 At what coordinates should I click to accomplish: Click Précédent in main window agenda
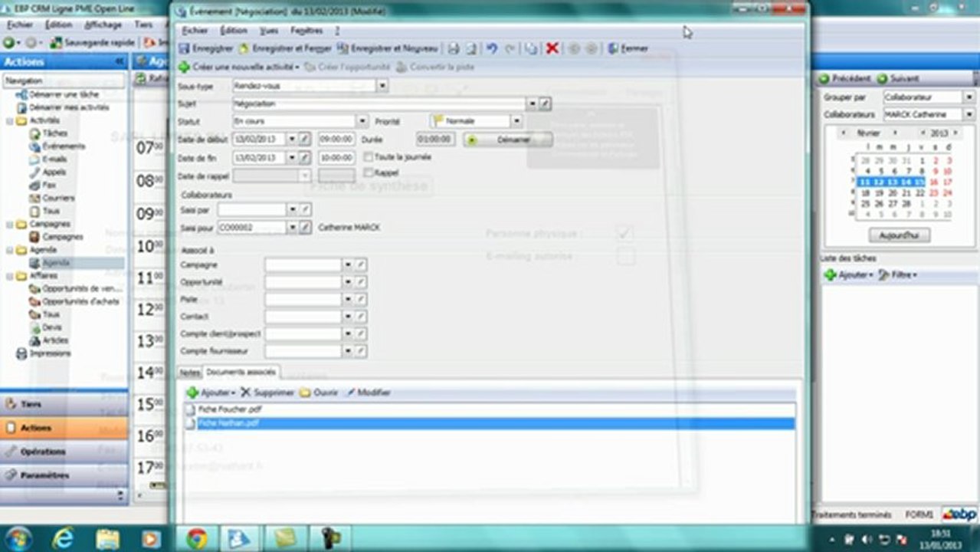coord(844,78)
